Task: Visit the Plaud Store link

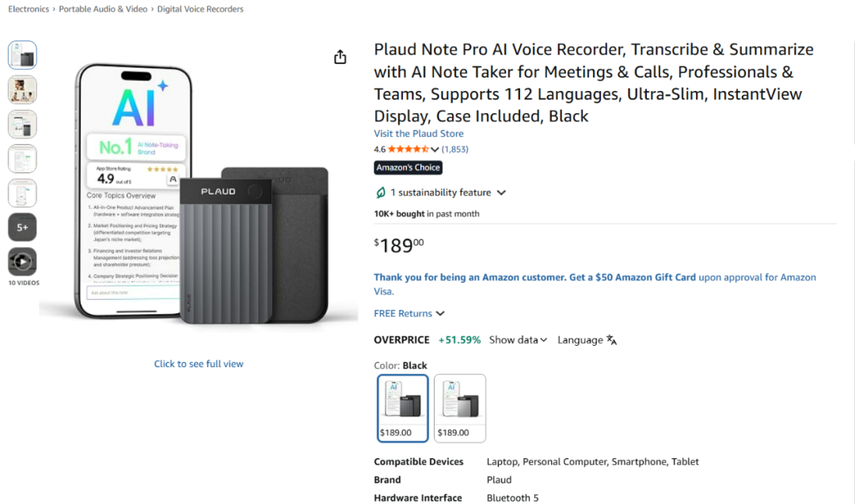Action: [x=418, y=134]
